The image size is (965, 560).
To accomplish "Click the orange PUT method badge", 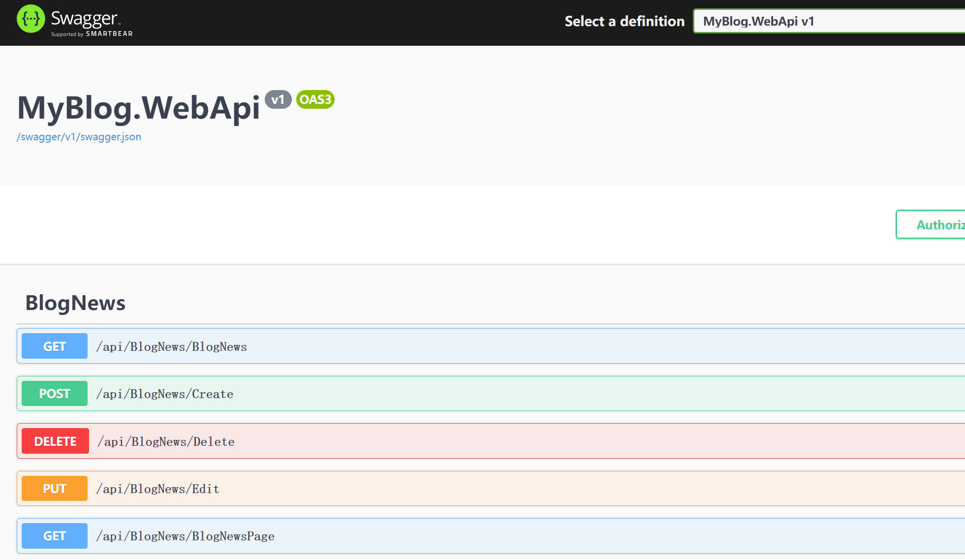I will (x=55, y=489).
